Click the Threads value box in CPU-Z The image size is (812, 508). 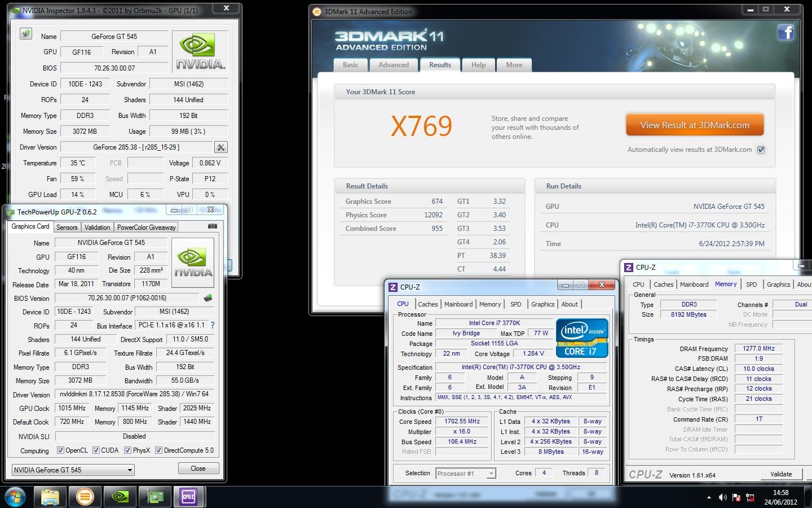coord(597,473)
